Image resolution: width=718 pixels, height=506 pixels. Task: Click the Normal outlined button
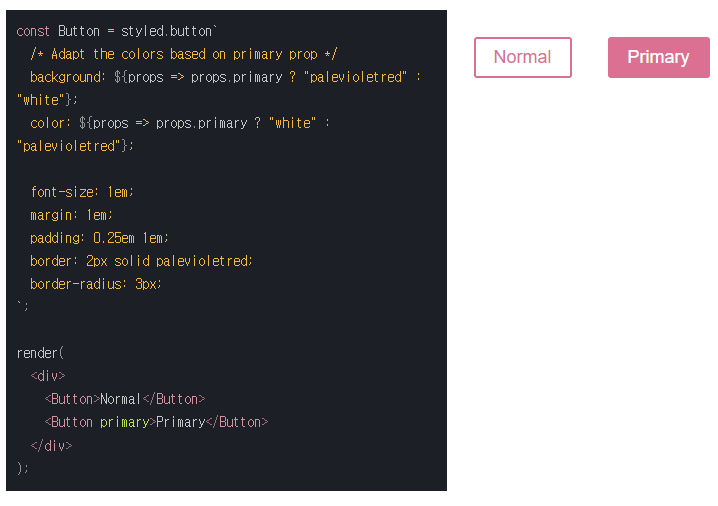click(522, 57)
